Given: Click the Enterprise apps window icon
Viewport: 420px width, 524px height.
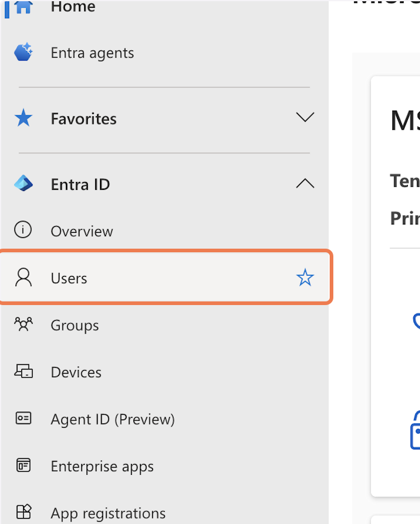Looking at the screenshot, I should click(23, 466).
